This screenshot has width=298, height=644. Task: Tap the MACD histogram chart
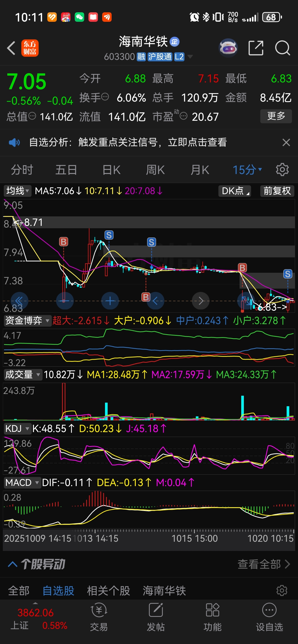149,510
